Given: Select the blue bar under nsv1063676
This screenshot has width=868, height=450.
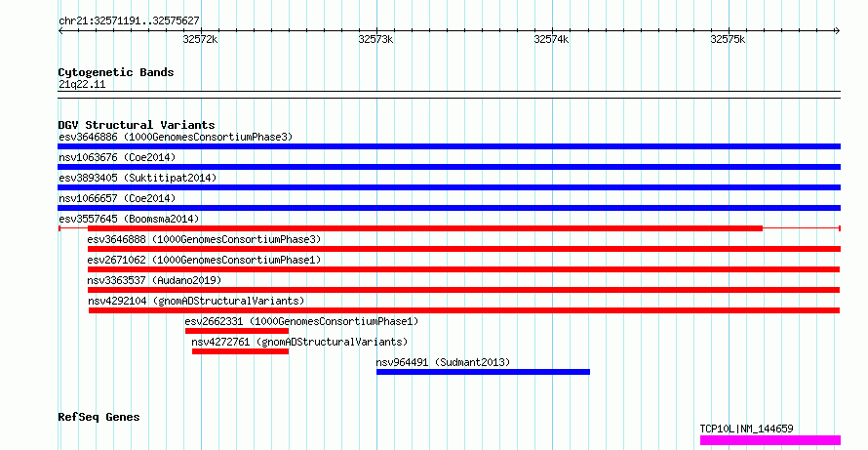Looking at the screenshot, I should (449, 167).
